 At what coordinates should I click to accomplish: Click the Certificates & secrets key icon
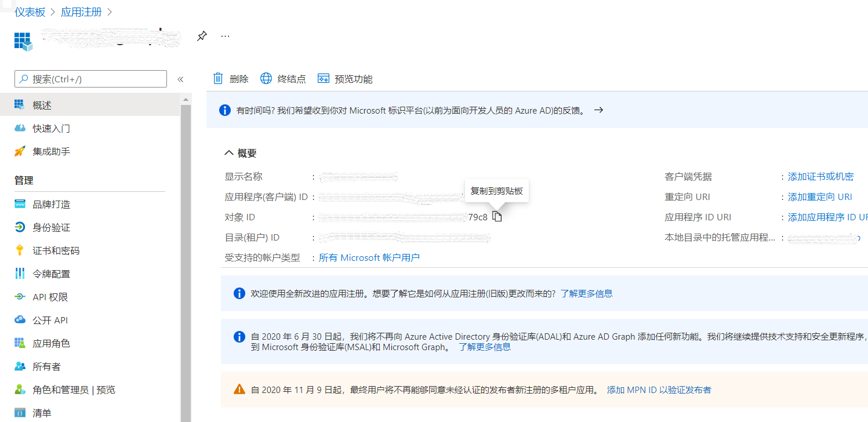click(20, 250)
